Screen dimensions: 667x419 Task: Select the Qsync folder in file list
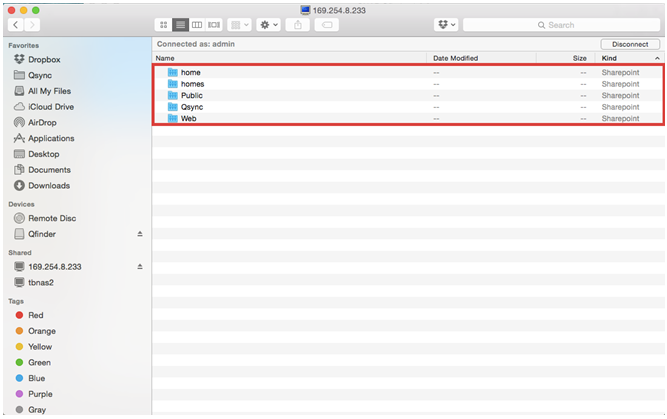click(192, 107)
